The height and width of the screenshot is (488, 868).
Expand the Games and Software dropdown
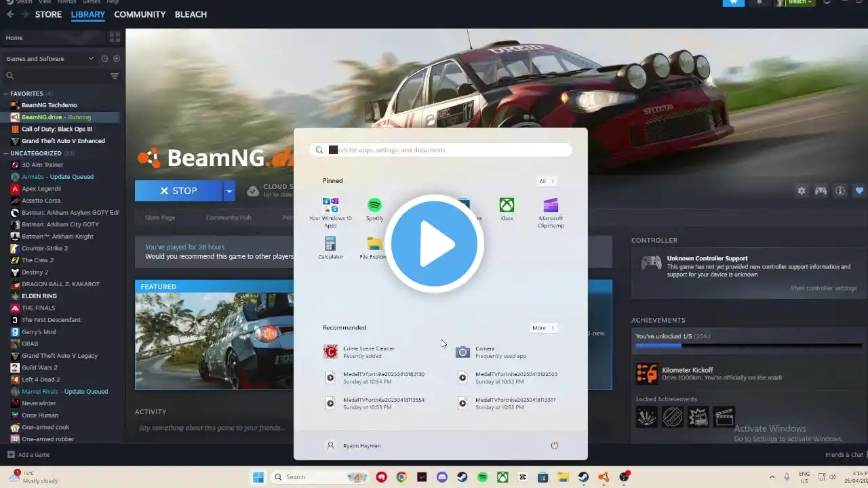coord(91,59)
